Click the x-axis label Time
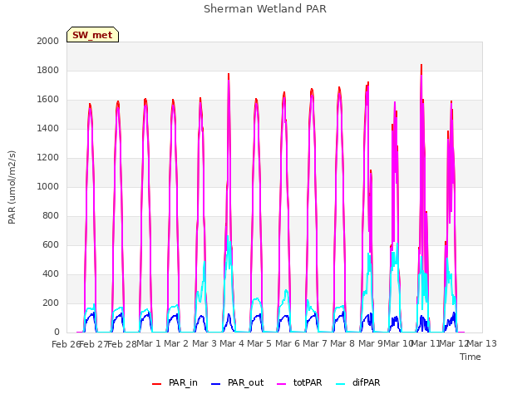The width and height of the screenshot is (532, 399). pyautogui.click(x=470, y=357)
